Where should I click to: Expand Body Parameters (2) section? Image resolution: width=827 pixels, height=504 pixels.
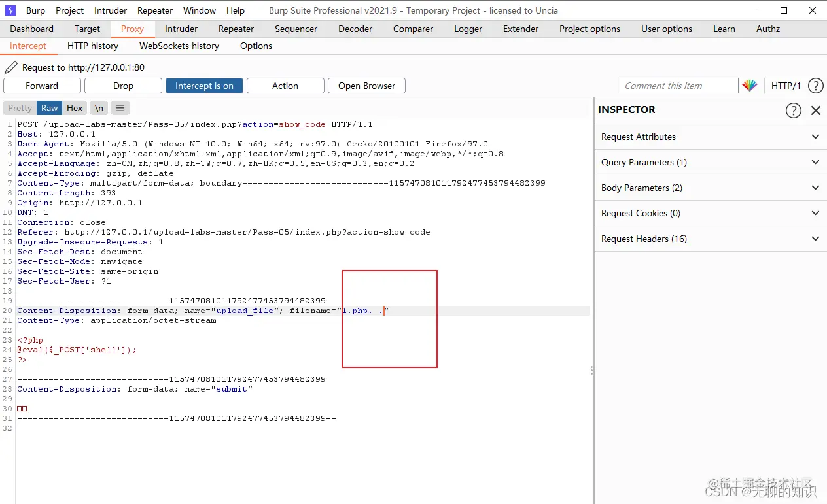pyautogui.click(x=710, y=188)
